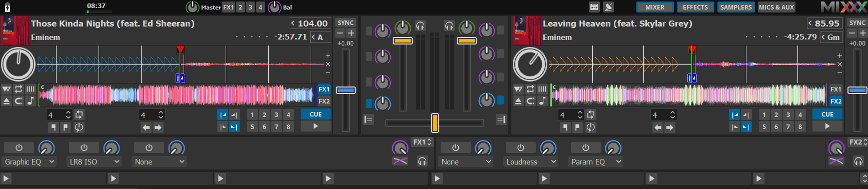This screenshot has height=189, width=868.
Task: Click the crossfader handle
Action: [x=435, y=122]
